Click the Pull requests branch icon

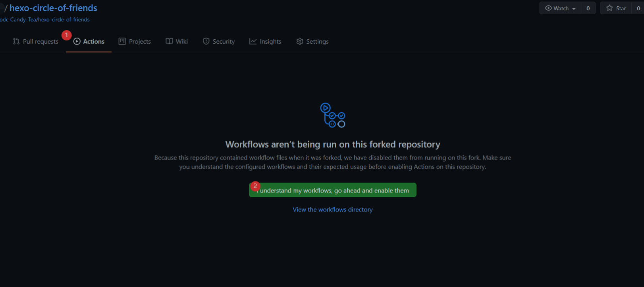click(16, 41)
